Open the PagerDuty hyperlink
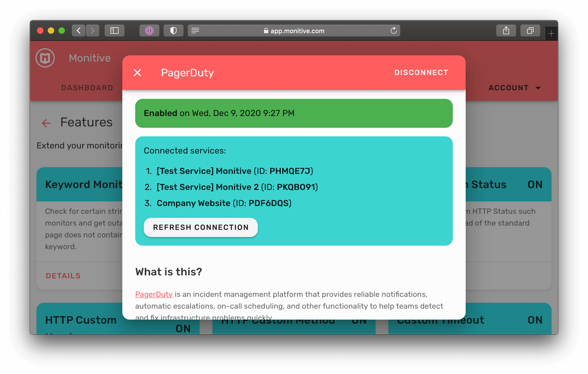Viewport: 588px width, 374px height. [154, 294]
